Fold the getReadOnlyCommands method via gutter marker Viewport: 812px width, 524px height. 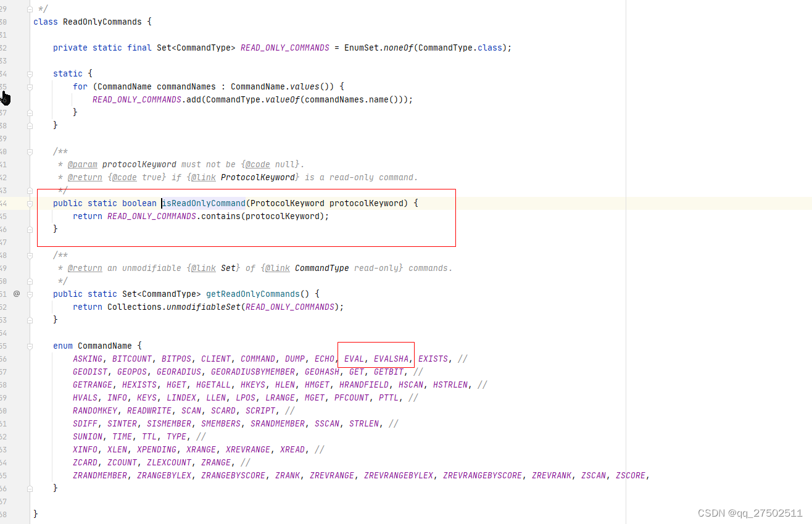[30, 294]
